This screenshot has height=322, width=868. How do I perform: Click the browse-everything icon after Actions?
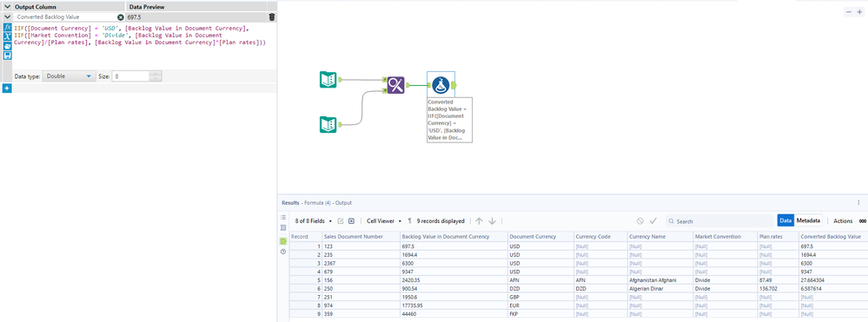tap(863, 220)
